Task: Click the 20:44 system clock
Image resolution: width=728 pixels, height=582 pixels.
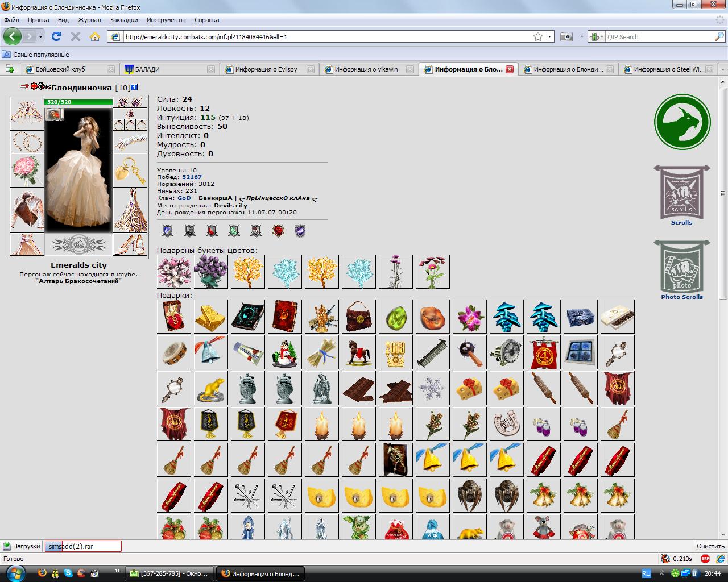Action: [712, 573]
